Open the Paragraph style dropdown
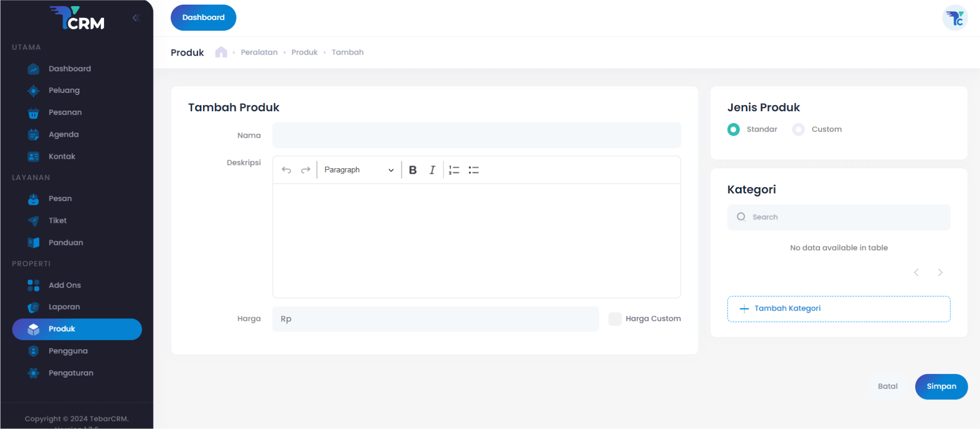The height and width of the screenshot is (429, 980). tap(359, 170)
